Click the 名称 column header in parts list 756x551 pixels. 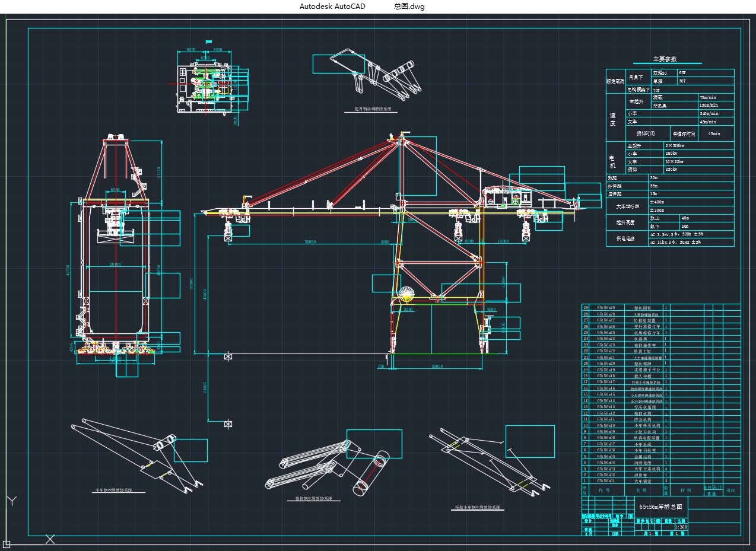(641, 491)
